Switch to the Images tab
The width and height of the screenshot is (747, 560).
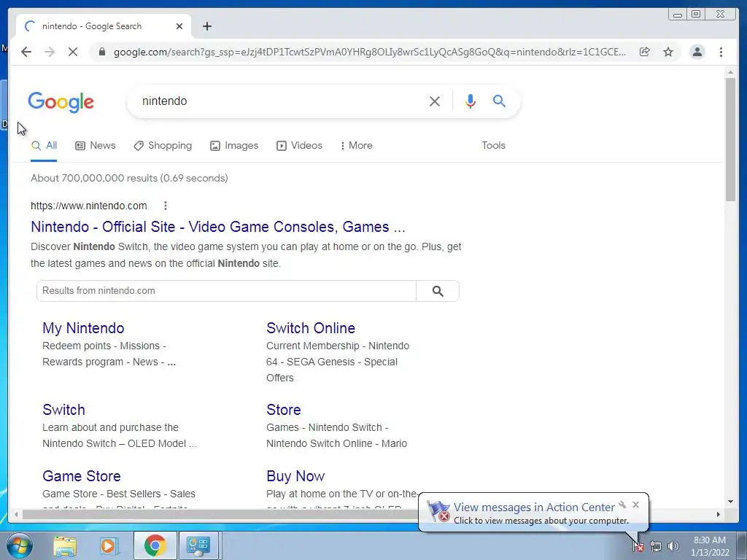(x=234, y=146)
